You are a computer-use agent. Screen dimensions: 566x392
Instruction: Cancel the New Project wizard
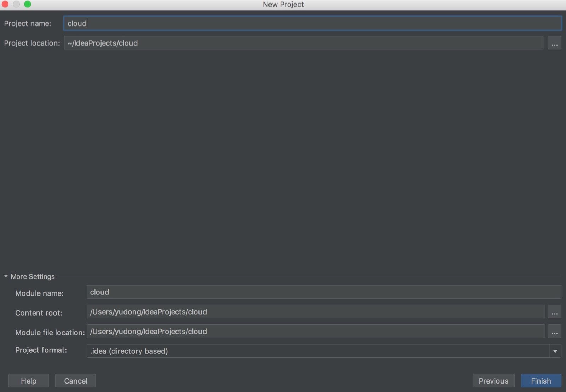point(75,381)
